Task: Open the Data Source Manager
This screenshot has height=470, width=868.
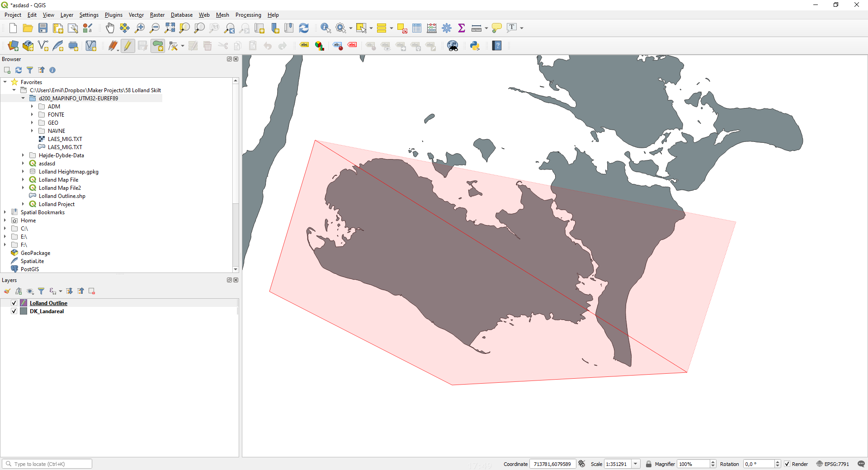Action: coord(13,46)
